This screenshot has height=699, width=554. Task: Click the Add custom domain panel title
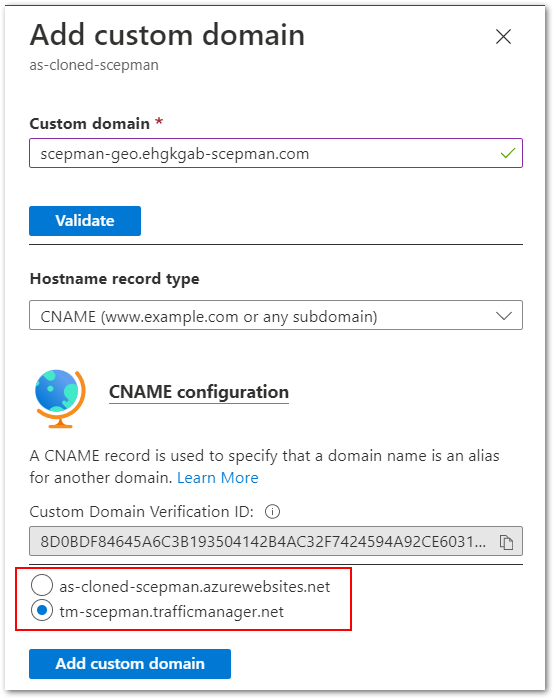click(167, 35)
